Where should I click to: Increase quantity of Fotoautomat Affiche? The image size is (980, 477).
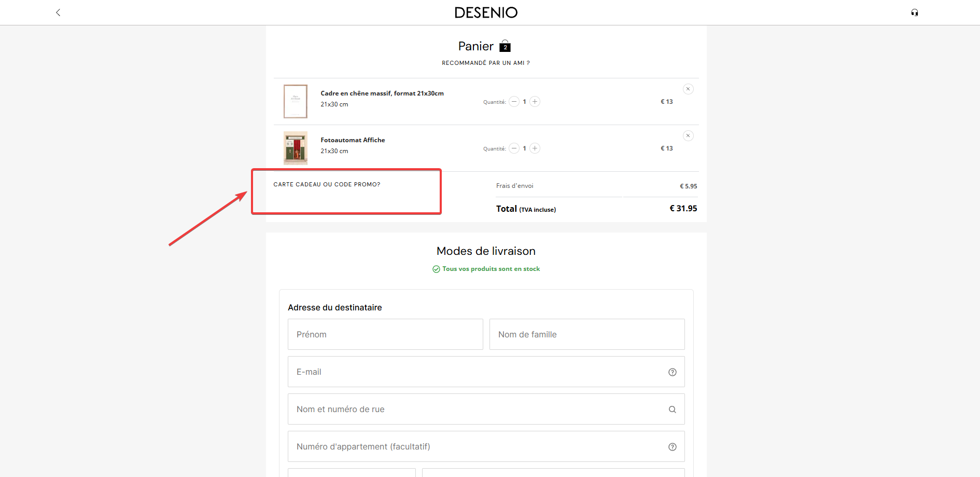click(535, 148)
